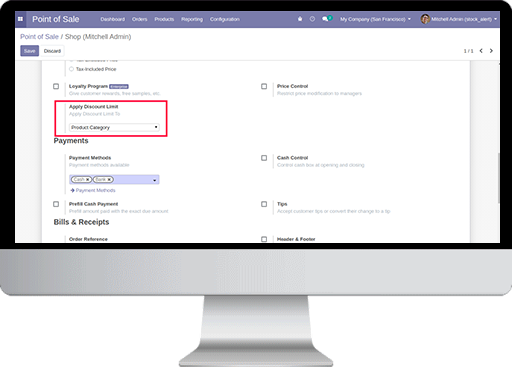Screen dimensions: 512x367
Task: Click the Save button
Action: tap(30, 51)
